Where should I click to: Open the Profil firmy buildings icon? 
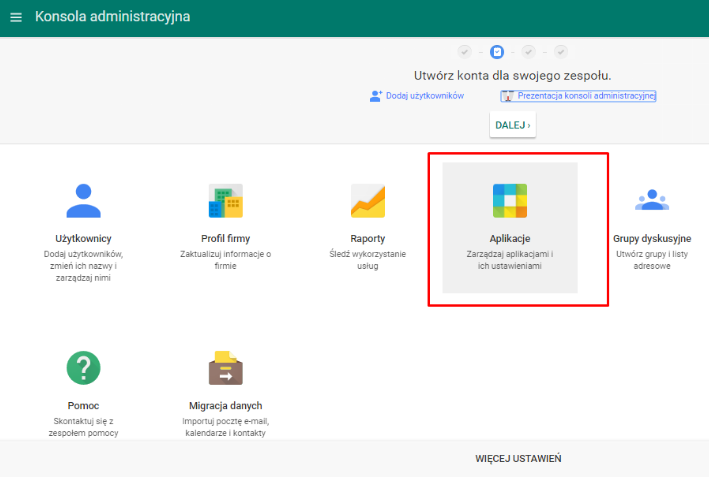(226, 201)
